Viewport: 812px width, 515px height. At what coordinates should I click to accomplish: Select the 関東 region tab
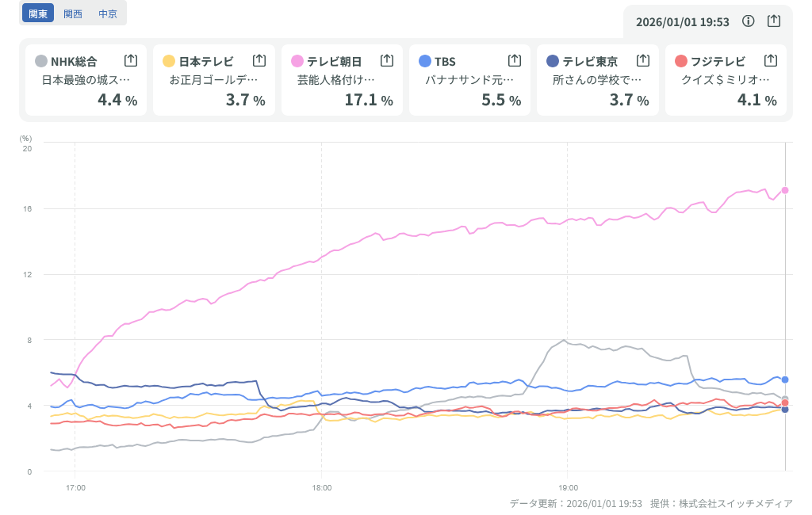point(37,13)
